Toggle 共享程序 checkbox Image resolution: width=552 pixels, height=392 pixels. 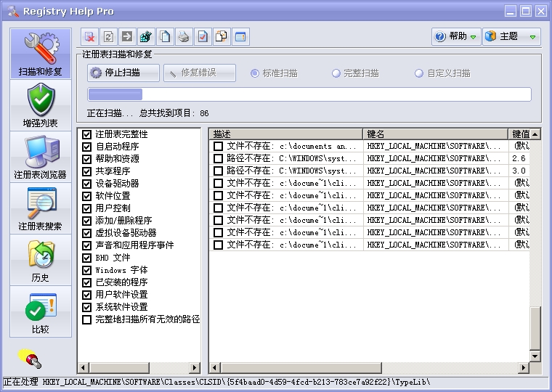tap(86, 171)
